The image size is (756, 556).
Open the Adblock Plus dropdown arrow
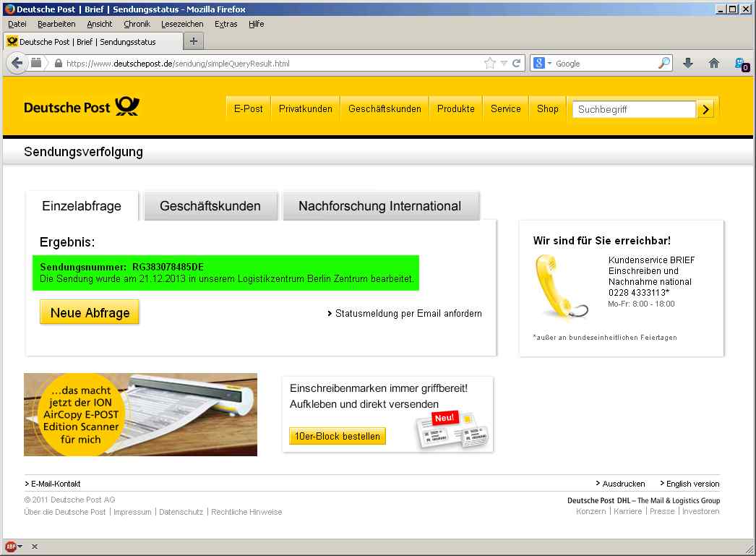click(x=20, y=547)
